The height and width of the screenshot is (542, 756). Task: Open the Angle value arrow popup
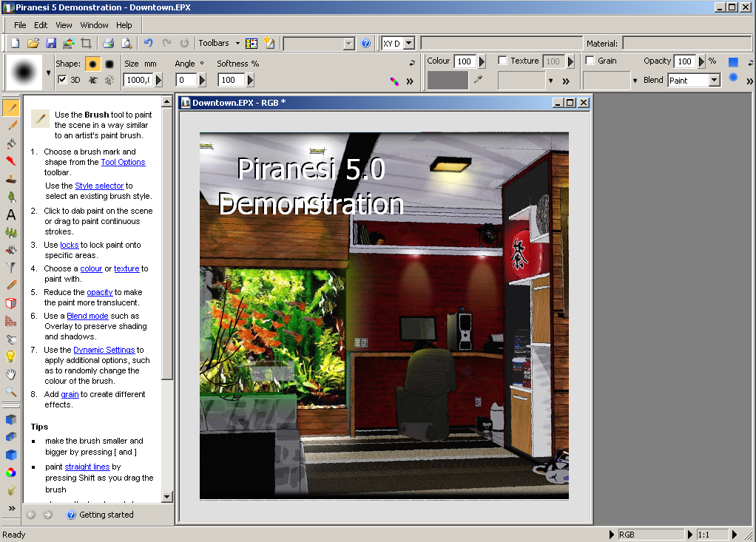[202, 80]
